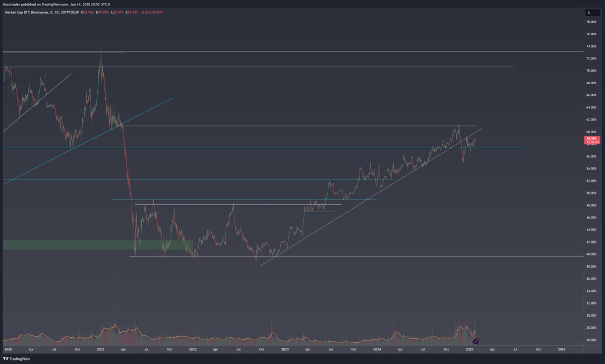Click the 2025 label on the time axis

tap(469, 349)
